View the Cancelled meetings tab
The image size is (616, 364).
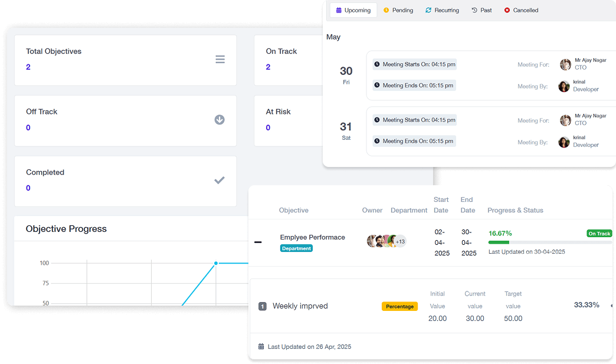coord(521,10)
